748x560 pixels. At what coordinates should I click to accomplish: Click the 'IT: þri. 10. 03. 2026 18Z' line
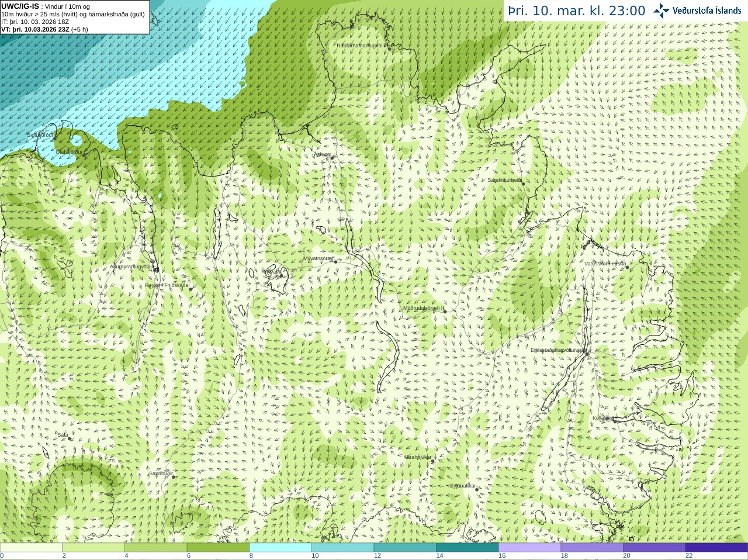coord(35,22)
